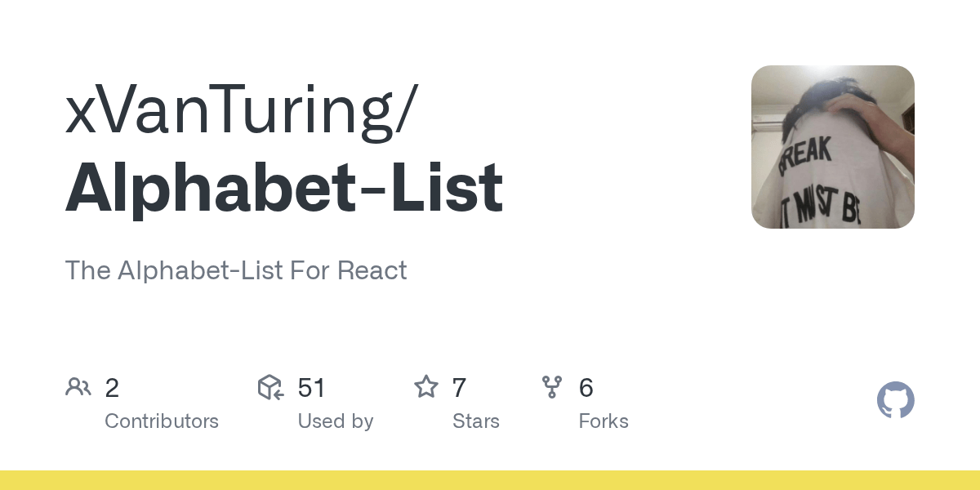Click the Stars label

tap(476, 421)
